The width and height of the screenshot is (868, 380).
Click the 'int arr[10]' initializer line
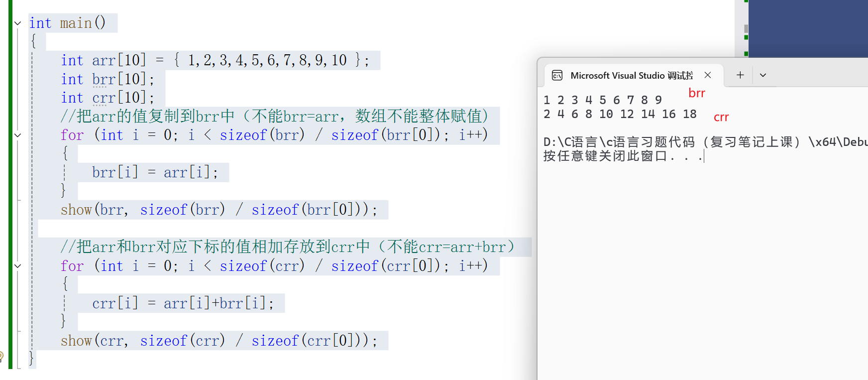click(215, 60)
